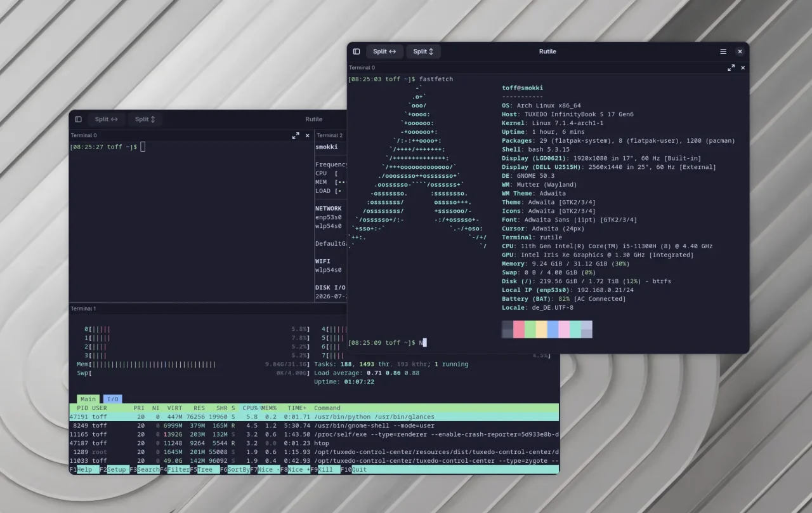
Task: Click the green color block in fastfetch output
Action: point(530,330)
